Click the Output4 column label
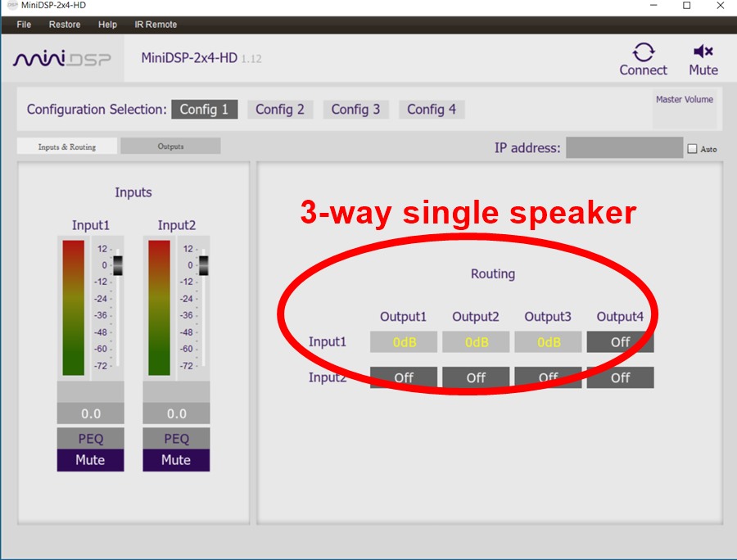The width and height of the screenshot is (737, 560). pos(620,317)
